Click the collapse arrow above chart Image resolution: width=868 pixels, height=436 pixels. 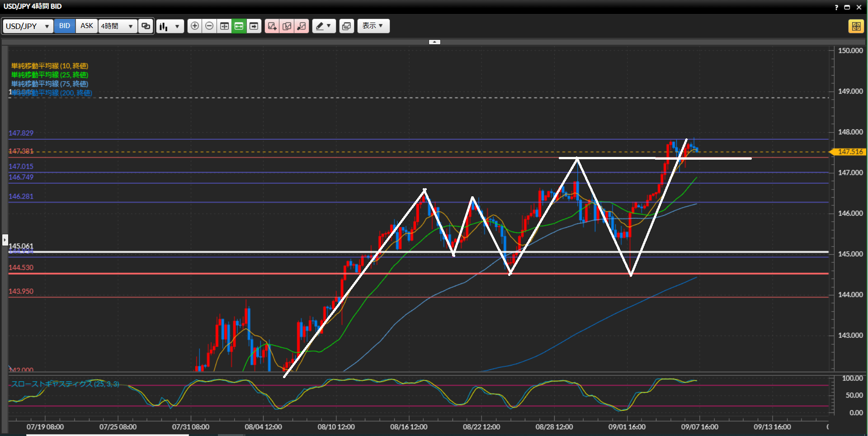tap(434, 42)
